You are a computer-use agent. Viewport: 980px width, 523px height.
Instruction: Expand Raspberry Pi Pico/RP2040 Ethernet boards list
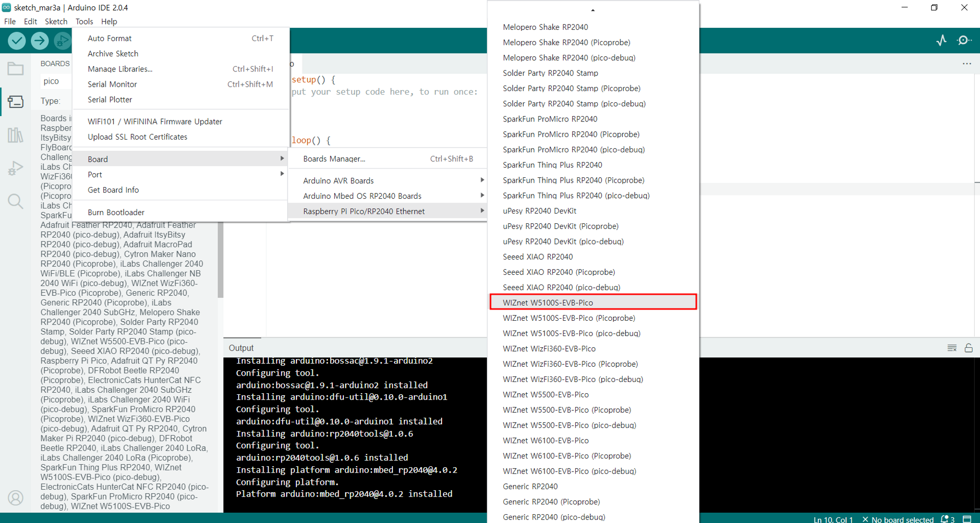(364, 211)
